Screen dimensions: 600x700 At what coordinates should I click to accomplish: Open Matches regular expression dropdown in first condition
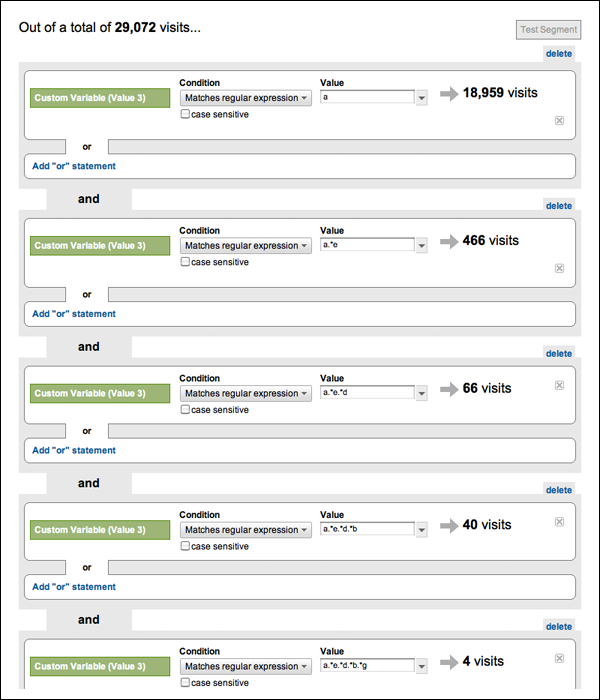(246, 98)
